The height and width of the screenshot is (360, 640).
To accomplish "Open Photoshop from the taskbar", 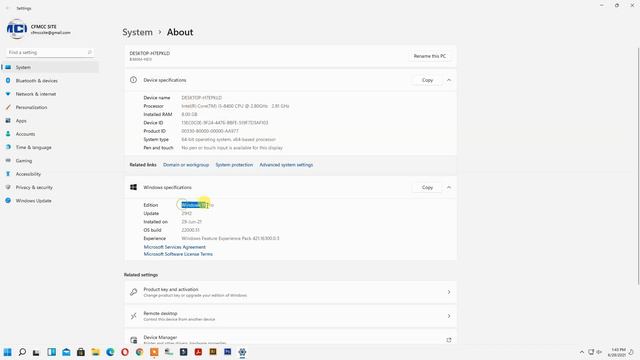I will click(228, 352).
